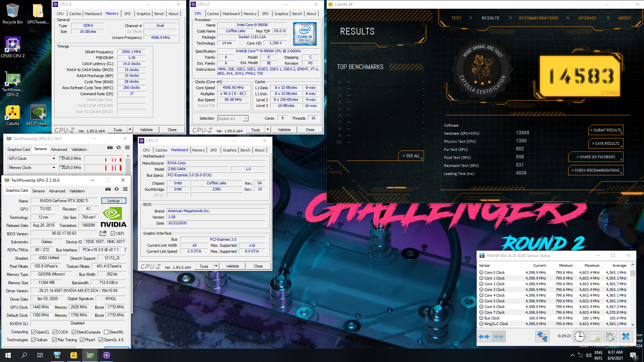Click CPU-Z taskbar icon
This screenshot has height=362, width=644.
click(x=107, y=355)
